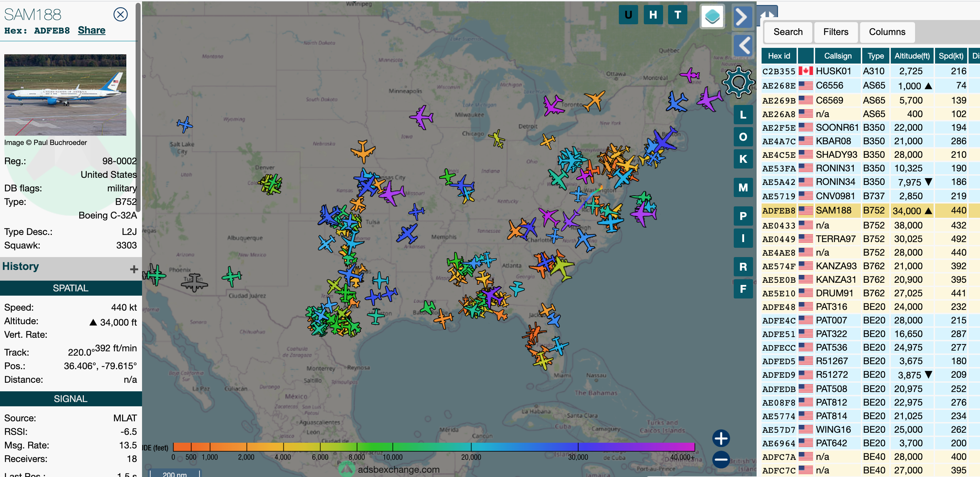Click the purple plane icon near Minneapolis
The width and height of the screenshot is (980, 477).
point(421,117)
